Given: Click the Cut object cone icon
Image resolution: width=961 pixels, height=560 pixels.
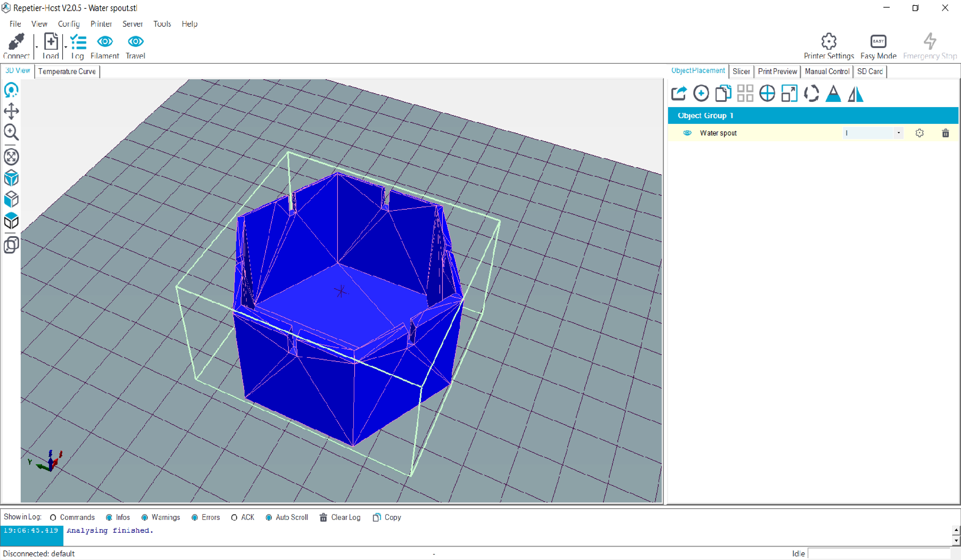Looking at the screenshot, I should pyautogui.click(x=833, y=94).
